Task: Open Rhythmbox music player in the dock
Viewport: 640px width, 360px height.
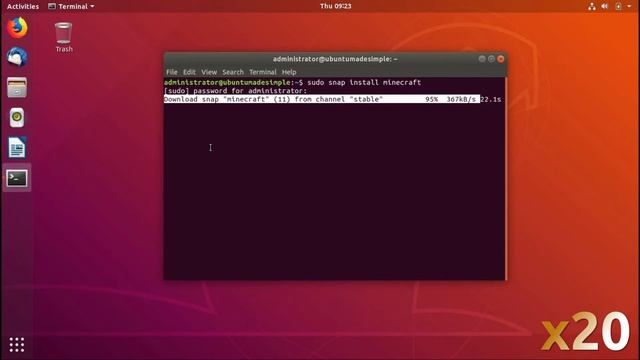Action: 17,118
